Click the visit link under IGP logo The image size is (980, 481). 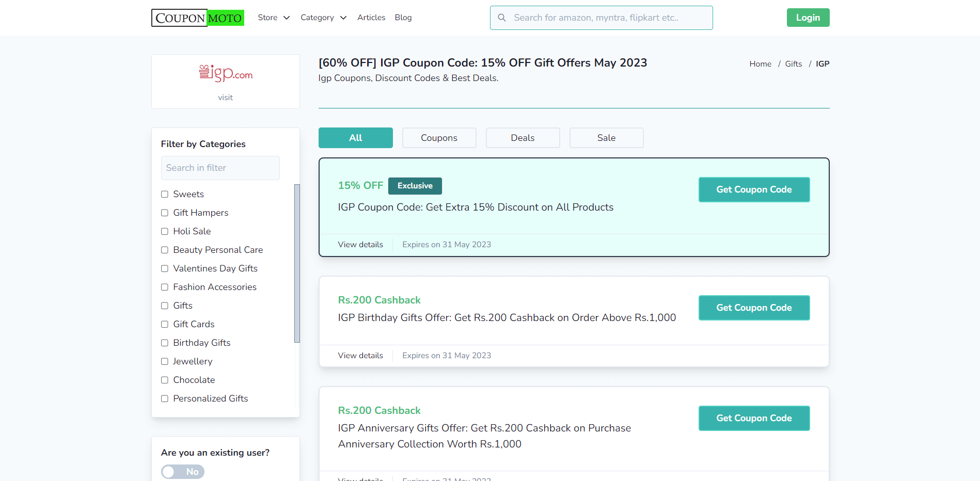point(226,98)
